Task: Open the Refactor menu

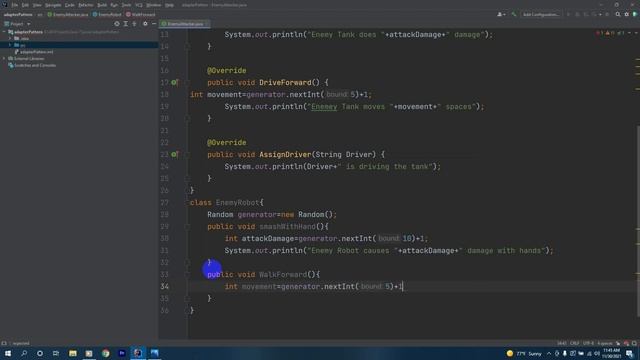Action: [86, 5]
